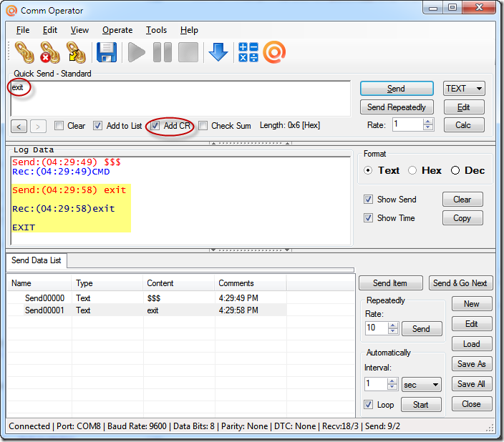Click the Type column header
The image size is (504, 442).
click(x=107, y=283)
